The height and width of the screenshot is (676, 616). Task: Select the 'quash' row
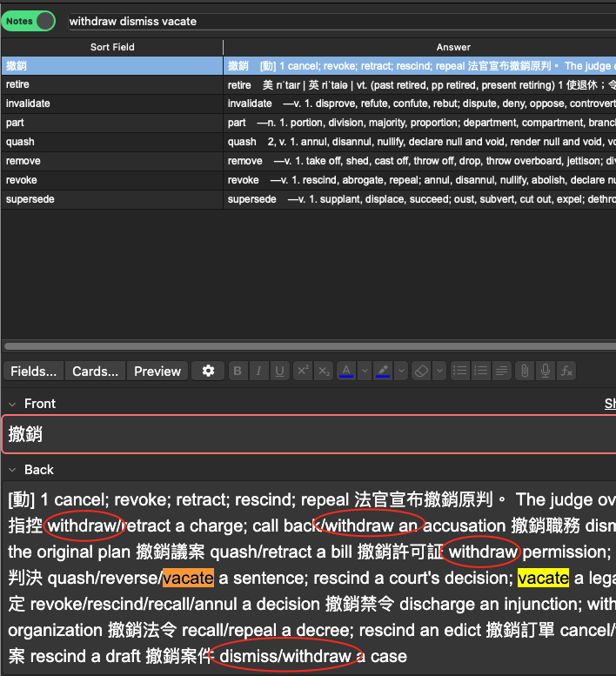point(112,142)
